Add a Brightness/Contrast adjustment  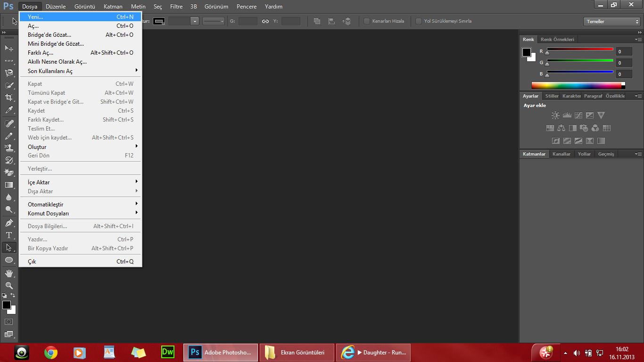click(555, 115)
